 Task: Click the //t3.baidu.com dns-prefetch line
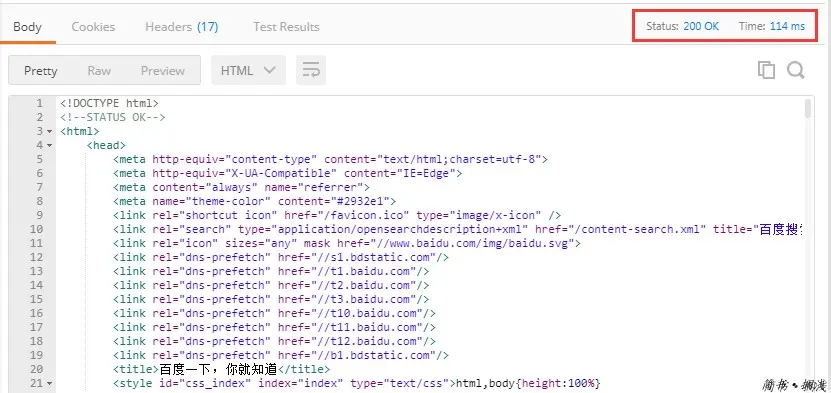tap(271, 299)
